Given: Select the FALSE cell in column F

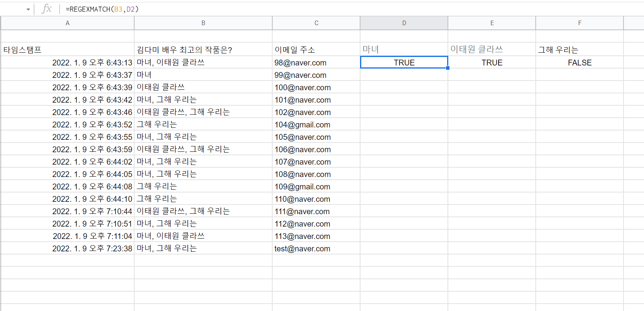Looking at the screenshot, I should click(579, 62).
